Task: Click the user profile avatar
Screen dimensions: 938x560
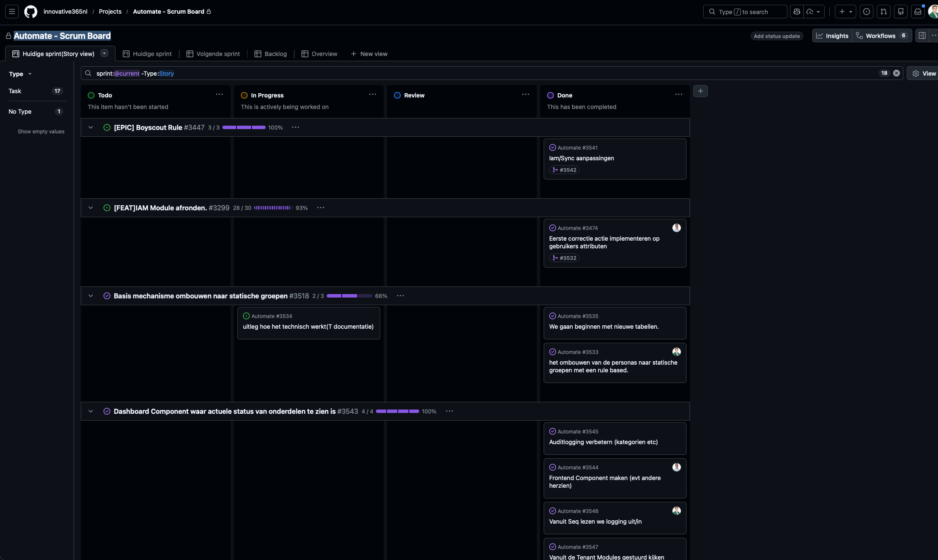Action: tap(933, 12)
